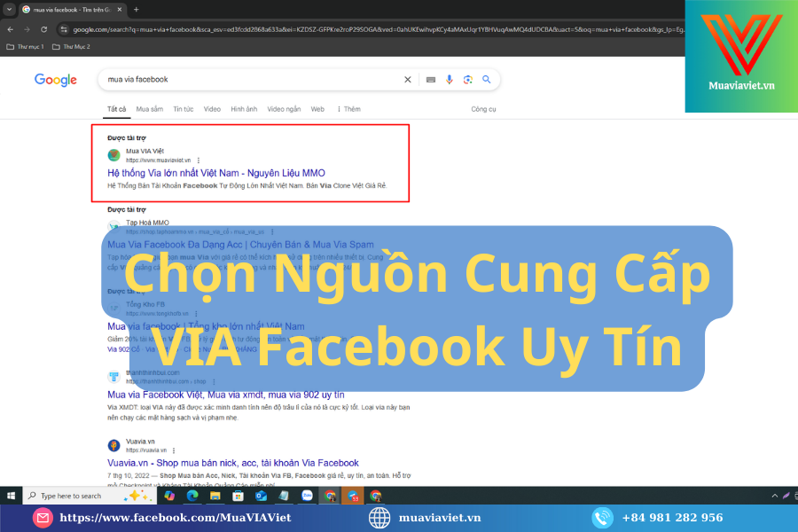Go back with the browser back arrow
This screenshot has width=798, height=532.
(10, 29)
